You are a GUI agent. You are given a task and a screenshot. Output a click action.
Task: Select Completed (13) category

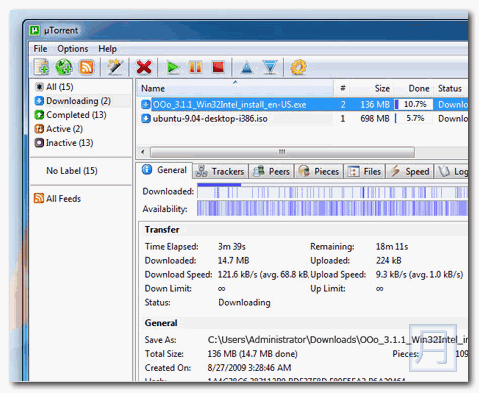click(x=71, y=115)
